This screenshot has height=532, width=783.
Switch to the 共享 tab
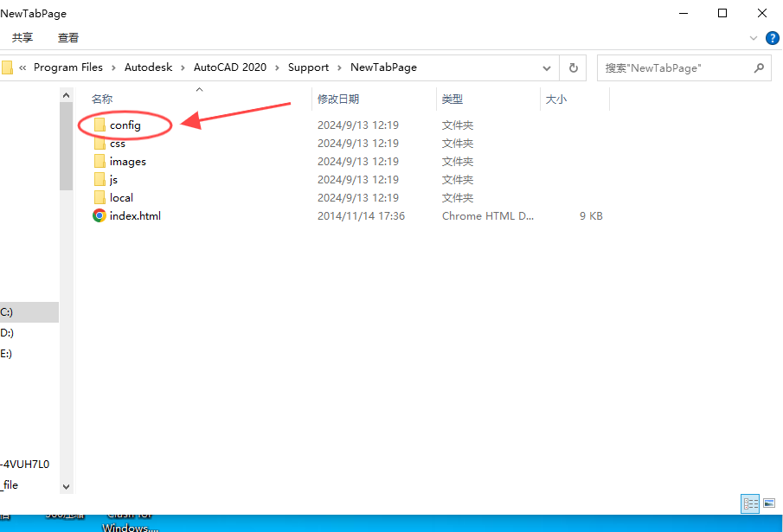click(22, 38)
